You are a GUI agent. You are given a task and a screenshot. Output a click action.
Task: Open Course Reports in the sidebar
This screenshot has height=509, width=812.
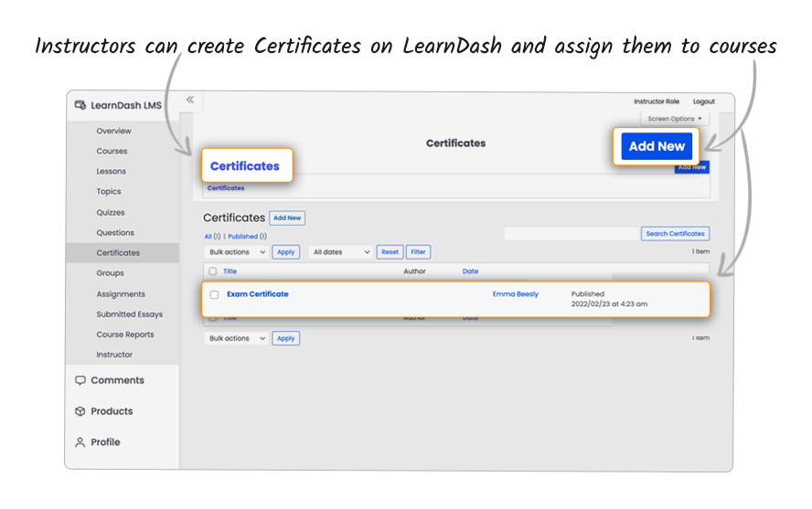124,334
